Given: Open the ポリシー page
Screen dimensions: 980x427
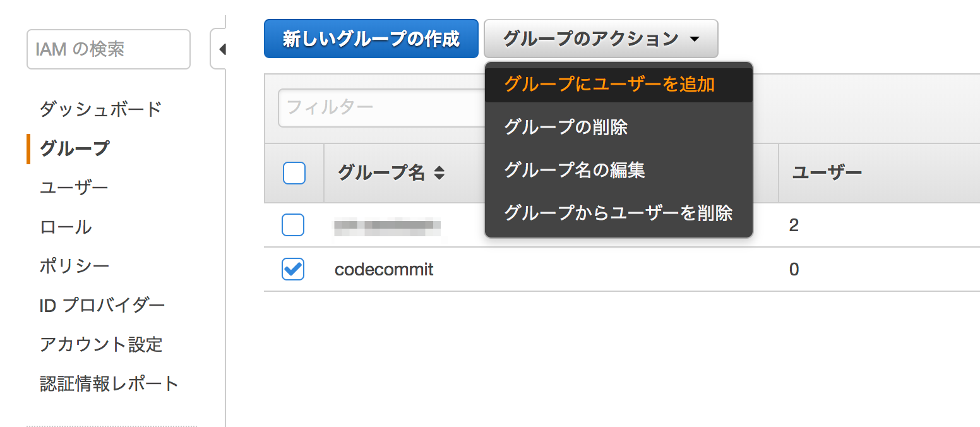Looking at the screenshot, I should pyautogui.click(x=71, y=266).
